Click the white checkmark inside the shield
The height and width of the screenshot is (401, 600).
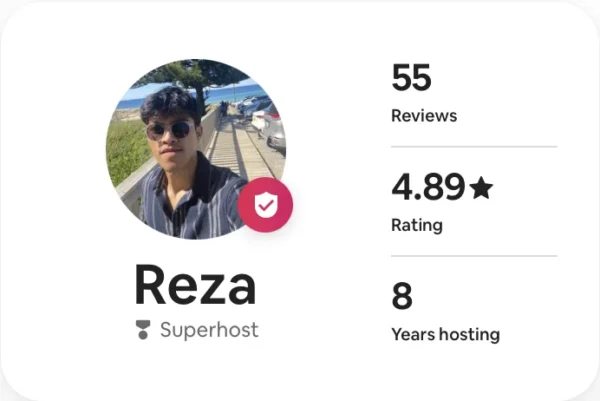click(x=266, y=206)
